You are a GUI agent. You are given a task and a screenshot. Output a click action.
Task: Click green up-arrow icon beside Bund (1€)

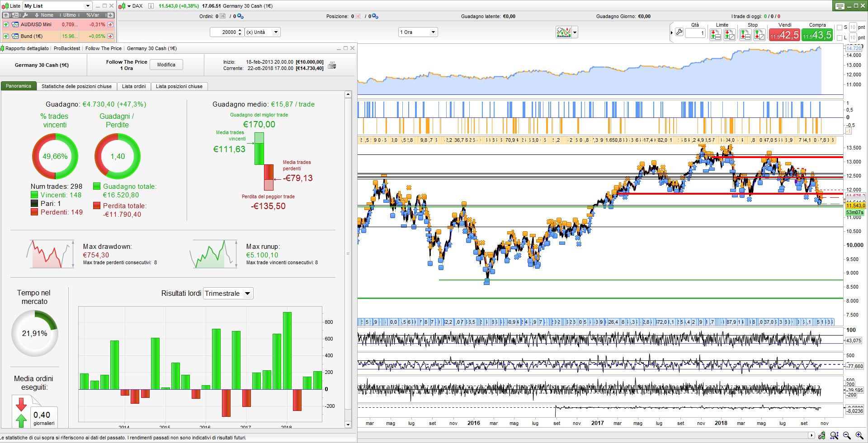pyautogui.click(x=6, y=36)
